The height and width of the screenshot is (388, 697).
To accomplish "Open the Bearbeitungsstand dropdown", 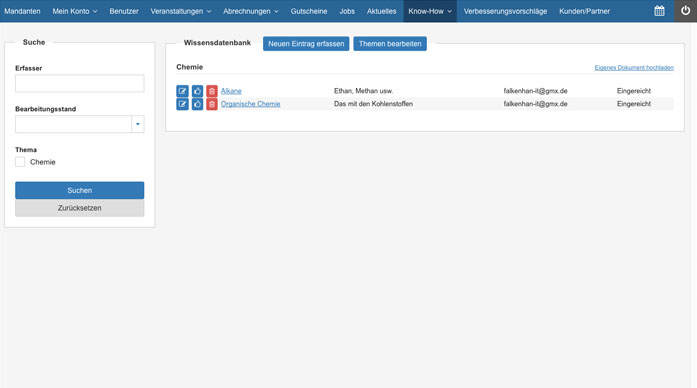I will pos(137,124).
